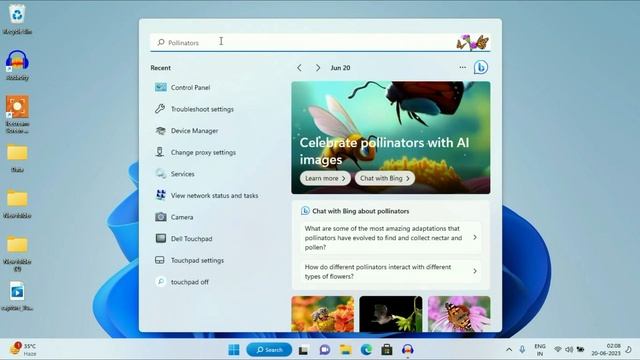Viewport: 640px width, 360px height.
Task: Click the Chat with Bing button
Action: coord(384,178)
